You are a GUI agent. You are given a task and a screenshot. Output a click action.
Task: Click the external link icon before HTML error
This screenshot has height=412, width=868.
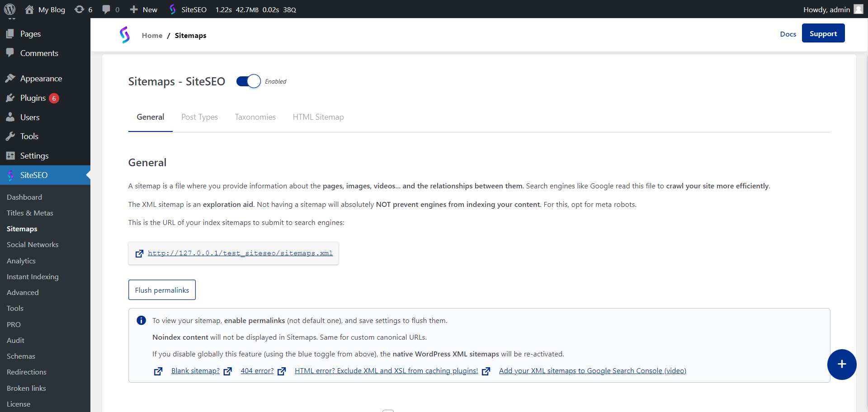[x=282, y=371]
